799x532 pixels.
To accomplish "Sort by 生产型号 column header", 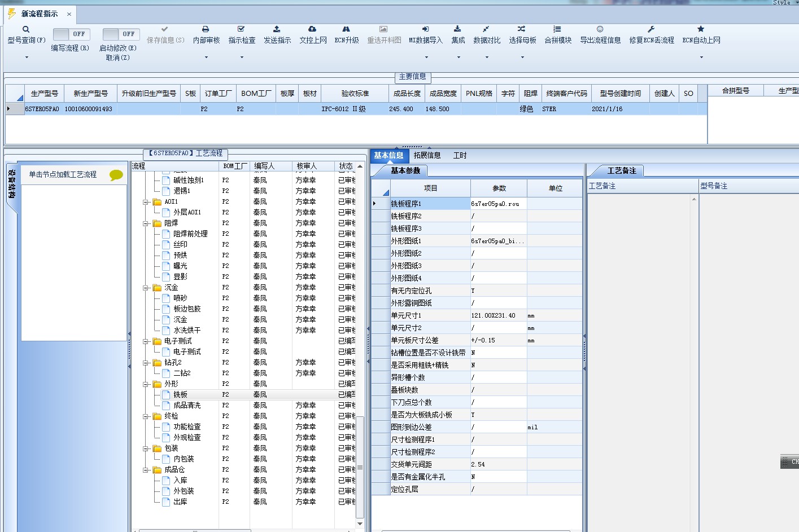I will point(44,93).
